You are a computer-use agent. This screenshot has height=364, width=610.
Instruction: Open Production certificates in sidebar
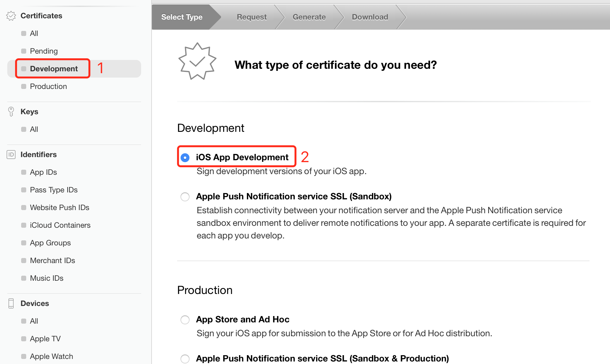(48, 86)
